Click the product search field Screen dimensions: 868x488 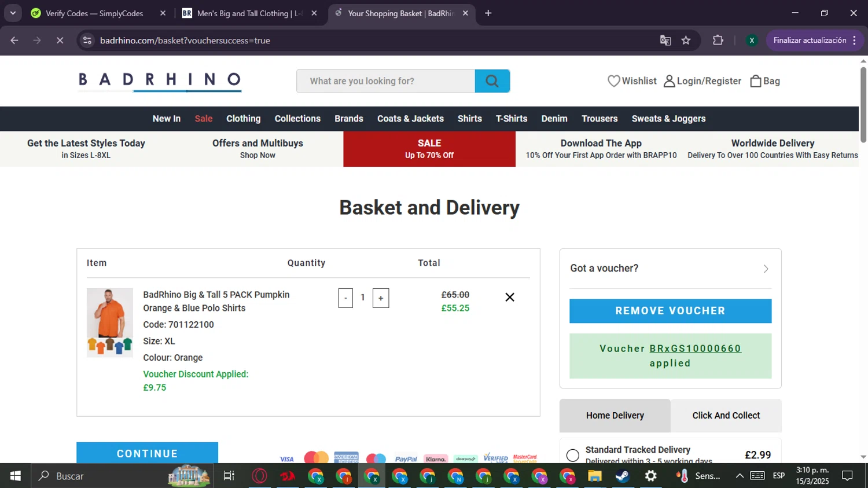pyautogui.click(x=386, y=81)
